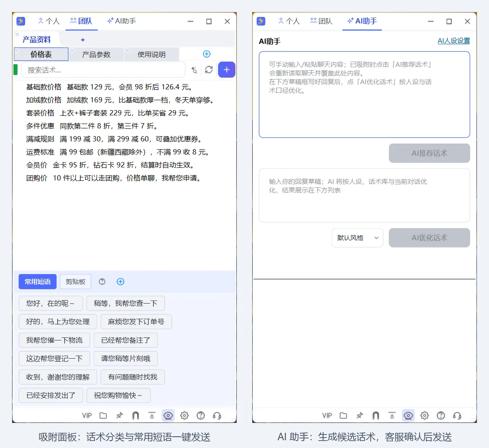Click the pin icon in the left window toolbar
489x448 pixels.
click(120, 415)
